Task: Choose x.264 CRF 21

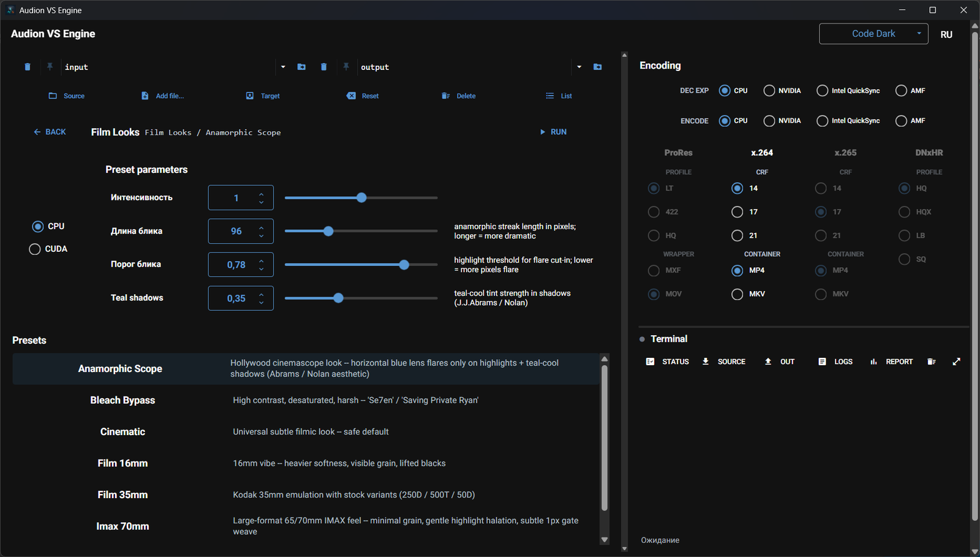Action: coord(737,235)
